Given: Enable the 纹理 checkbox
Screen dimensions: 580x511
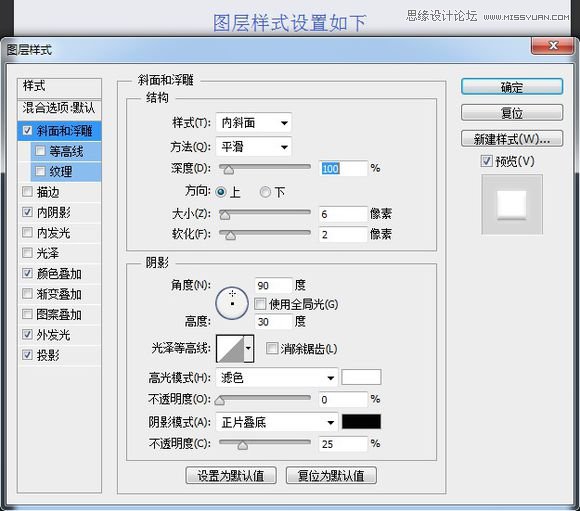Looking at the screenshot, I should 40,171.
